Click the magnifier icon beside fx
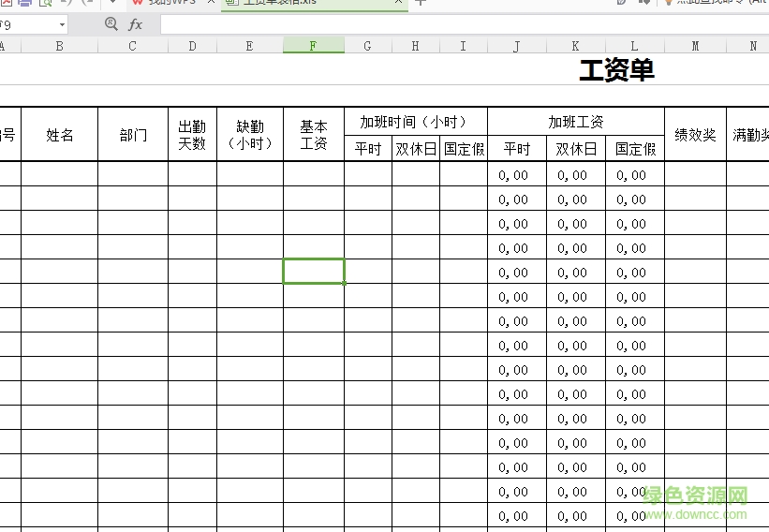The image size is (769, 532). coord(111,23)
